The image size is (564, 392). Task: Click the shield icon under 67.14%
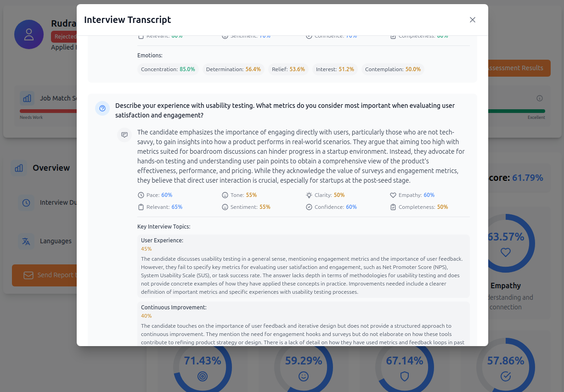point(404,376)
